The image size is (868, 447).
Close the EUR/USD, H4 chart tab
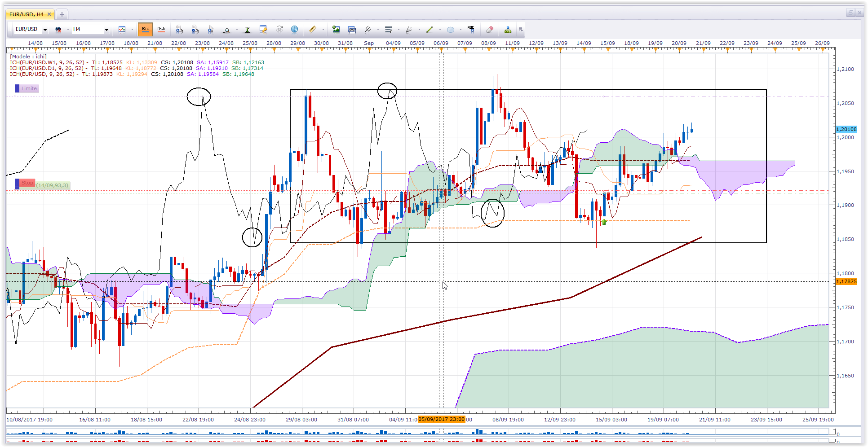click(49, 14)
